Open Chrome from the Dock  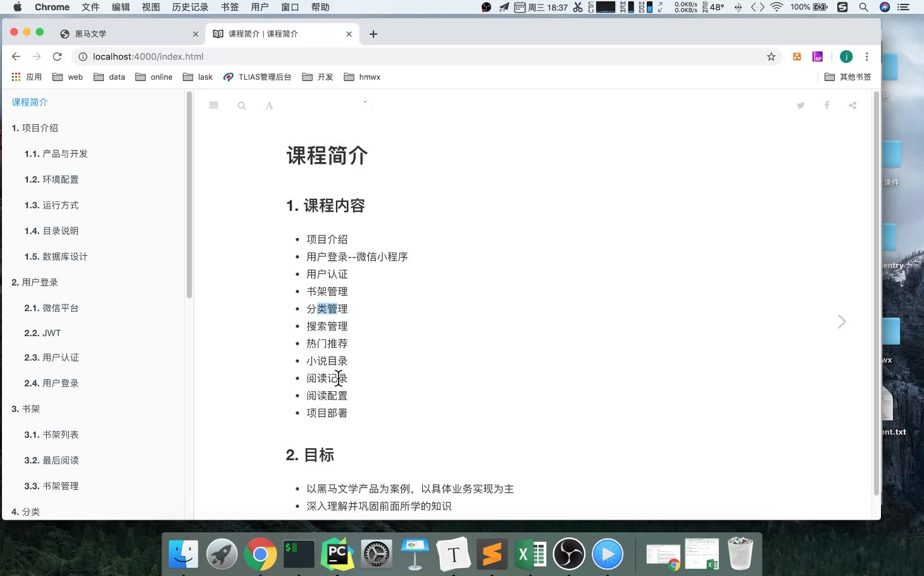tap(260, 554)
